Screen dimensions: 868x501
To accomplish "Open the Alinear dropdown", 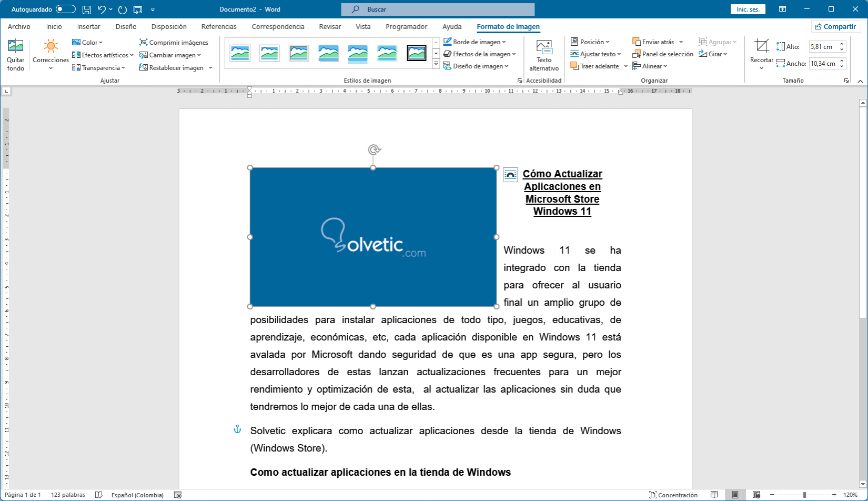I will (x=650, y=66).
